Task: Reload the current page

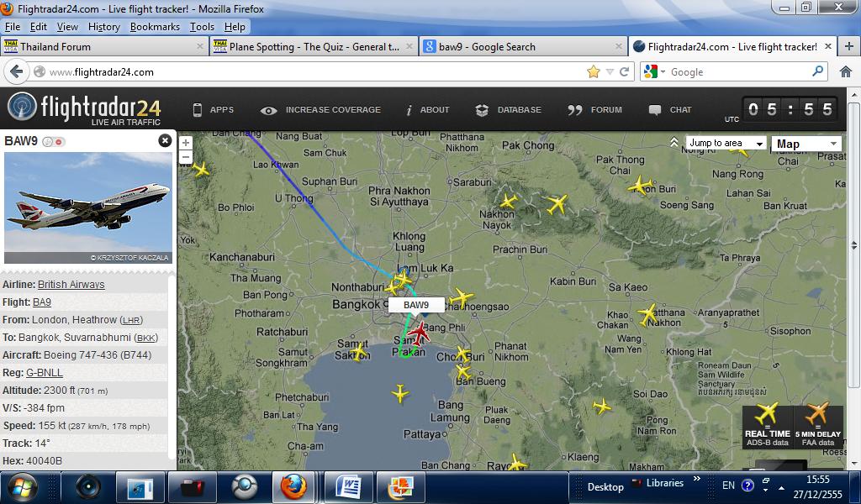Action: click(x=625, y=72)
